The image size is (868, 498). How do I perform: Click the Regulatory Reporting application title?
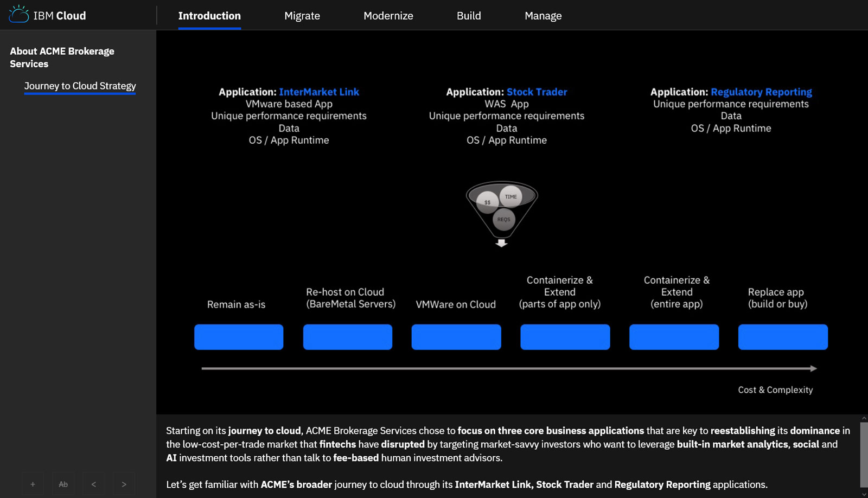tap(761, 92)
